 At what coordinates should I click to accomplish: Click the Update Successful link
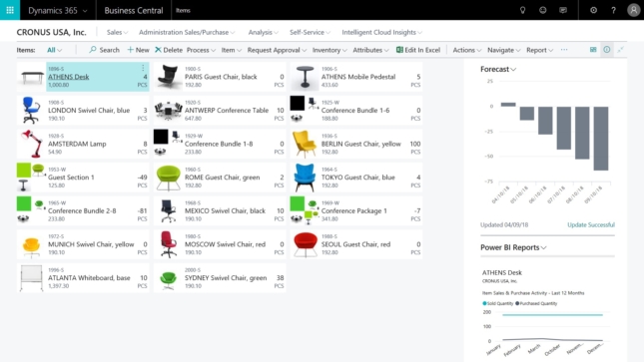(x=591, y=224)
